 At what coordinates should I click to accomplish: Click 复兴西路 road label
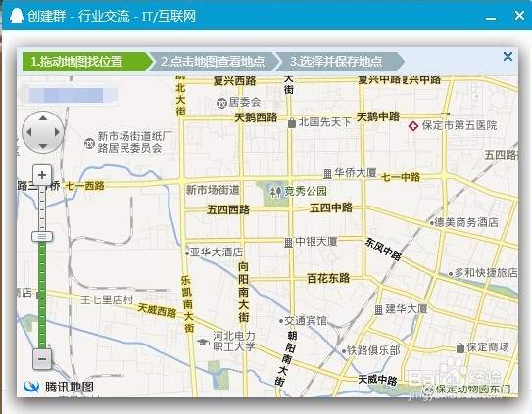pos(235,80)
